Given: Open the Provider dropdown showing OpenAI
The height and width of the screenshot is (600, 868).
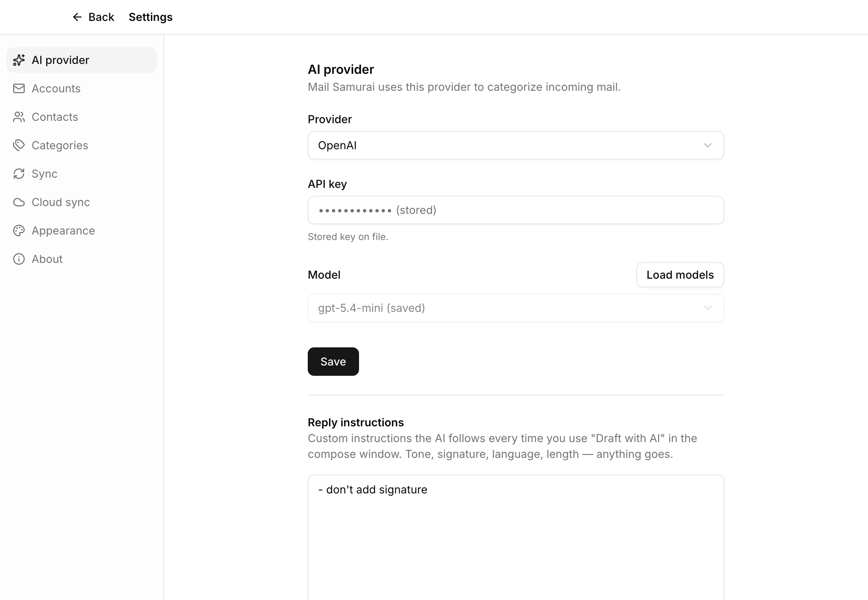Looking at the screenshot, I should tap(515, 145).
